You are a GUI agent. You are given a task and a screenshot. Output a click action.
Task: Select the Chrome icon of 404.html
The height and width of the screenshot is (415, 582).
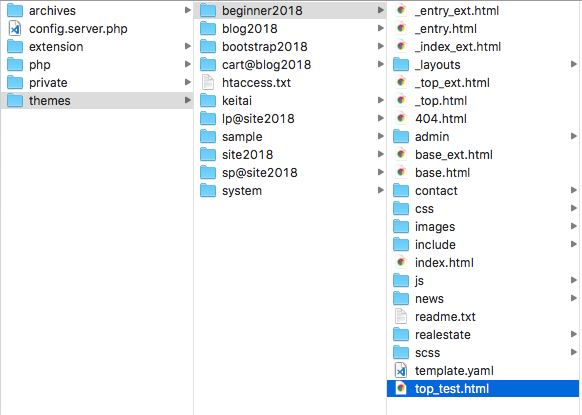click(401, 118)
